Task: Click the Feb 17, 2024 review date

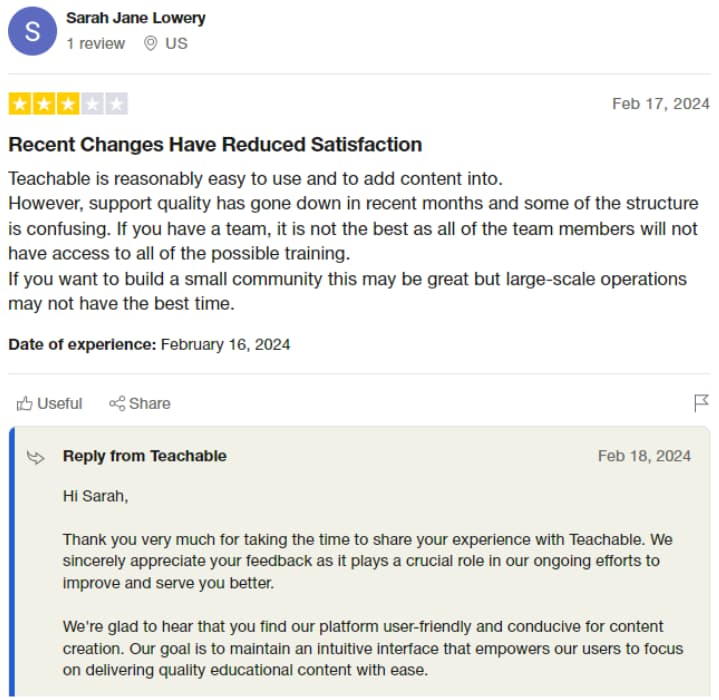Action: [x=661, y=104]
